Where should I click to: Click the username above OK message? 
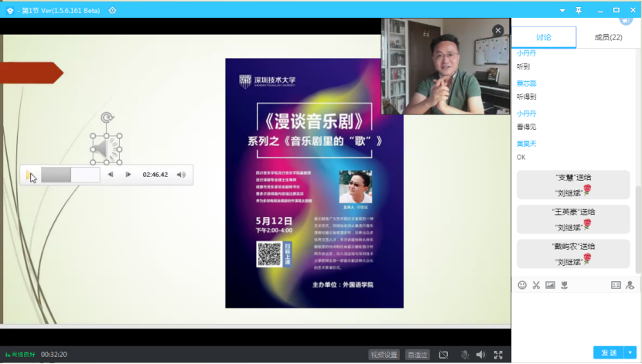526,144
